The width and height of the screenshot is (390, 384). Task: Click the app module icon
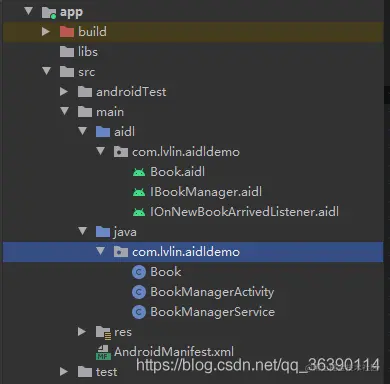tap(49, 13)
